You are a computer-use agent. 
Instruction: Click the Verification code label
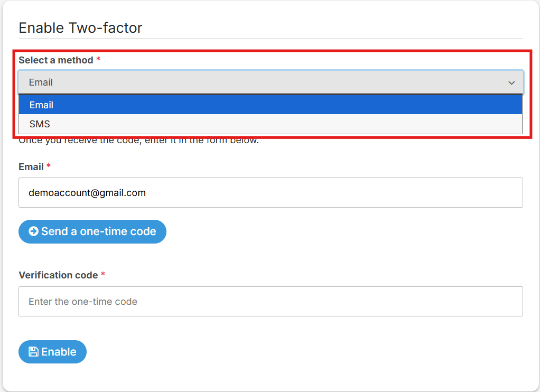coord(58,275)
